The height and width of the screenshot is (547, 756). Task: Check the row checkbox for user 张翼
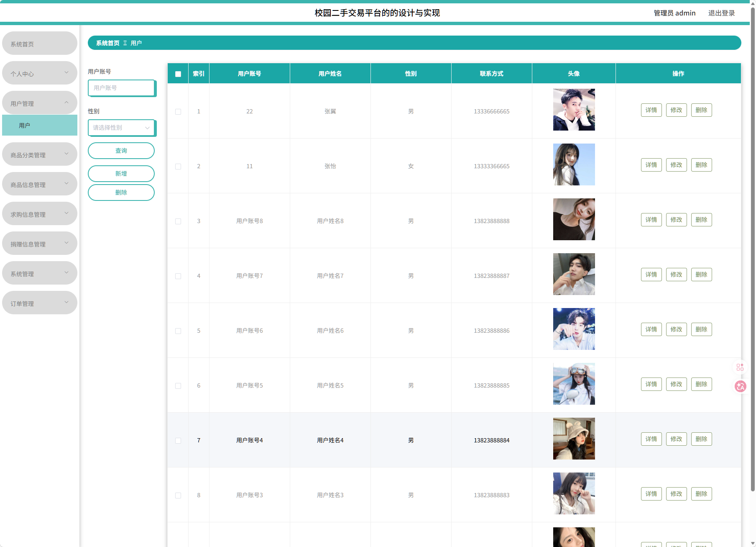click(x=178, y=112)
